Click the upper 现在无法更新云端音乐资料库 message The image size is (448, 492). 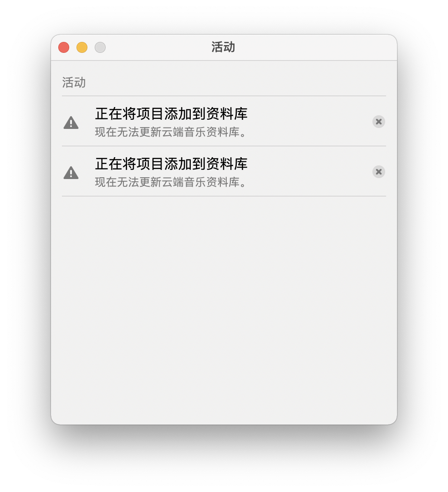pos(171,132)
